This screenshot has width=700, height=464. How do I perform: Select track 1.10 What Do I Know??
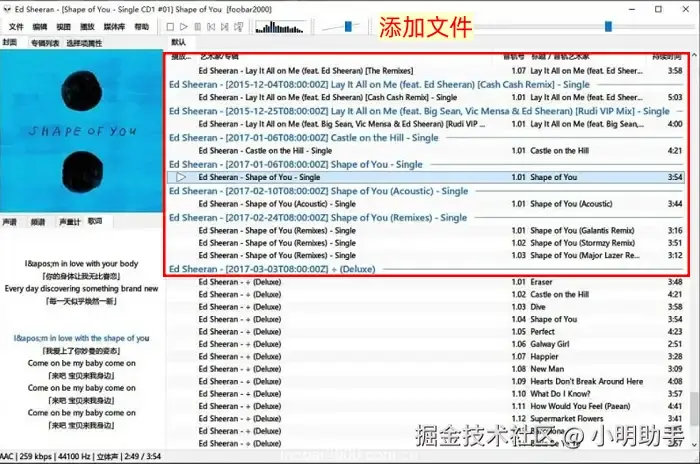pos(425,394)
